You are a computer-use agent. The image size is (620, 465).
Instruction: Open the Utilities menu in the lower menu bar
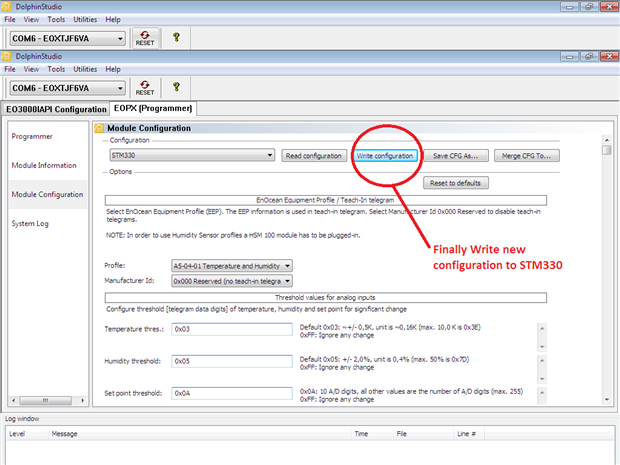click(x=85, y=69)
